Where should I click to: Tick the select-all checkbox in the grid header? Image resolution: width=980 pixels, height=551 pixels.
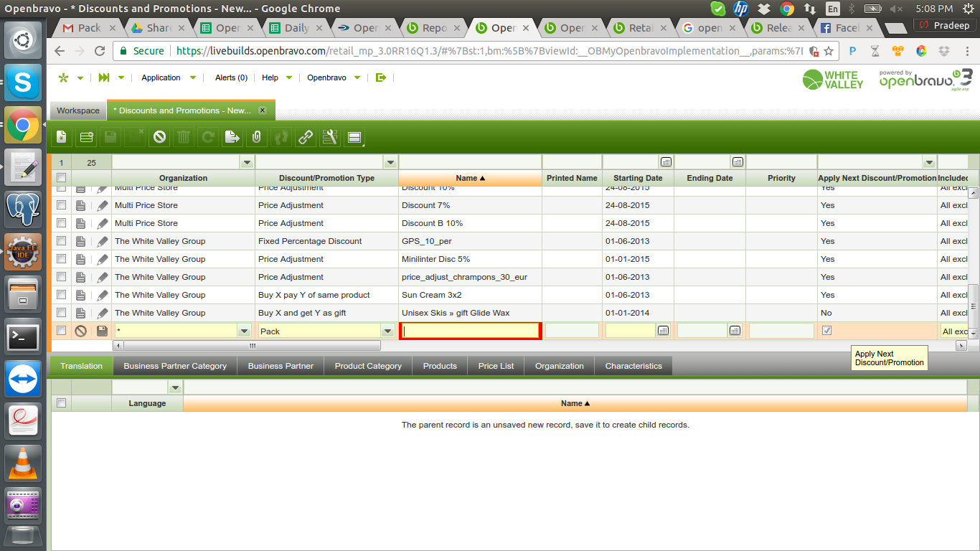(62, 178)
